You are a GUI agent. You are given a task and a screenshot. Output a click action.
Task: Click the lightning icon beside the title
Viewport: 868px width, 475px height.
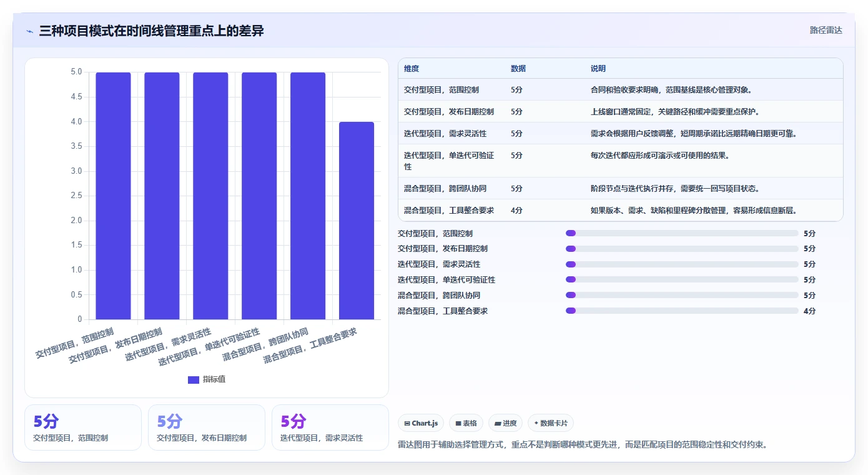(x=30, y=31)
